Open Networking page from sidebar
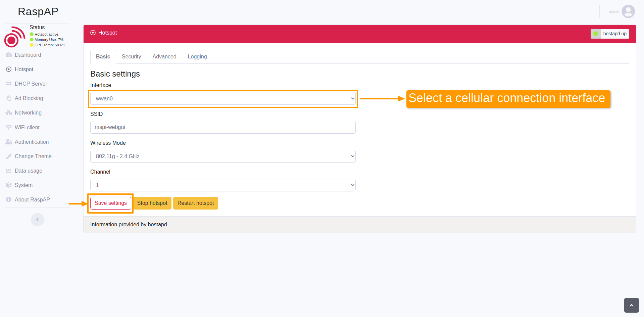Image resolution: width=644 pixels, height=317 pixels. [x=28, y=113]
